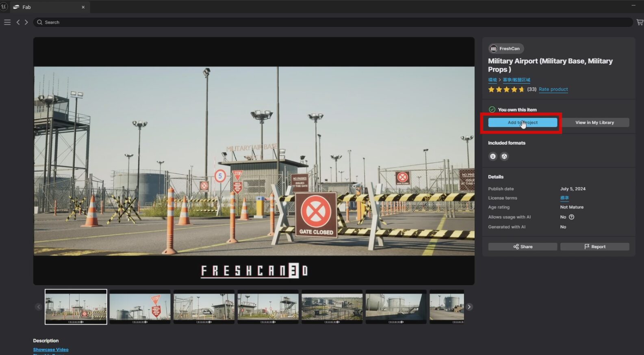
Task: Select the fourth thumbnail with watchtower
Action: (x=268, y=307)
